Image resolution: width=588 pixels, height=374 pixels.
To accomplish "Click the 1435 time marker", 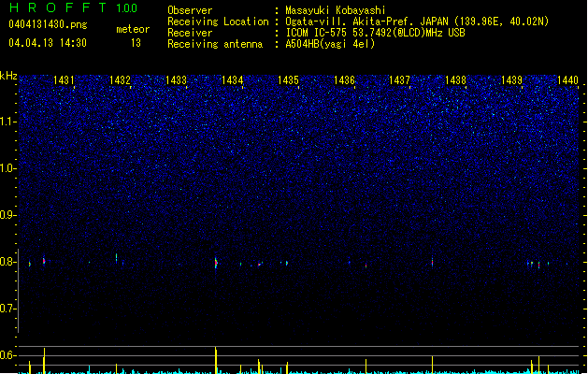I will coord(288,79).
